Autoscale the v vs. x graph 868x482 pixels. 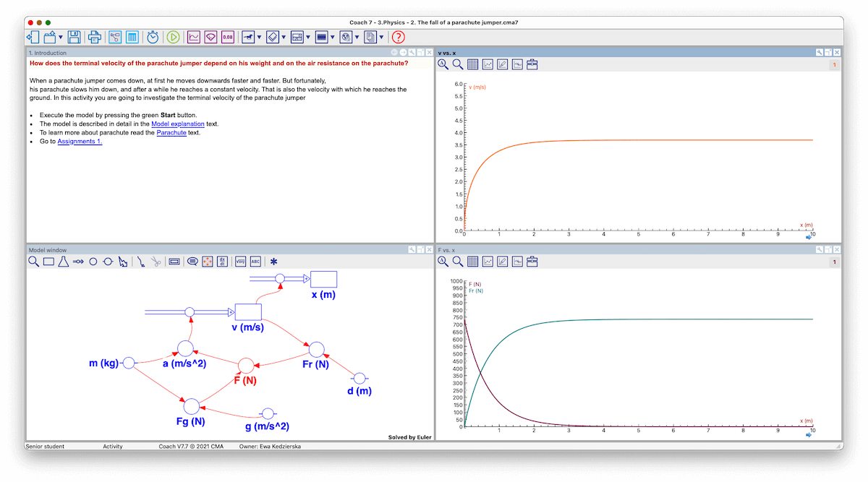pos(443,64)
